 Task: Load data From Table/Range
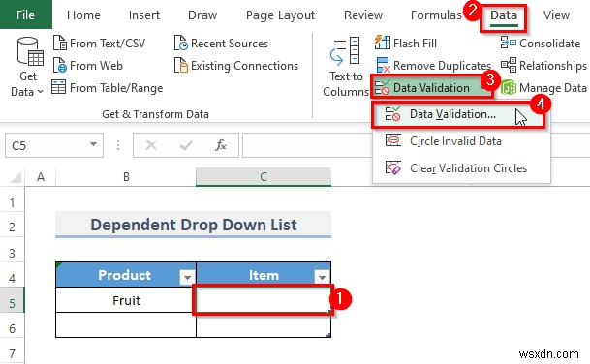pyautogui.click(x=108, y=88)
